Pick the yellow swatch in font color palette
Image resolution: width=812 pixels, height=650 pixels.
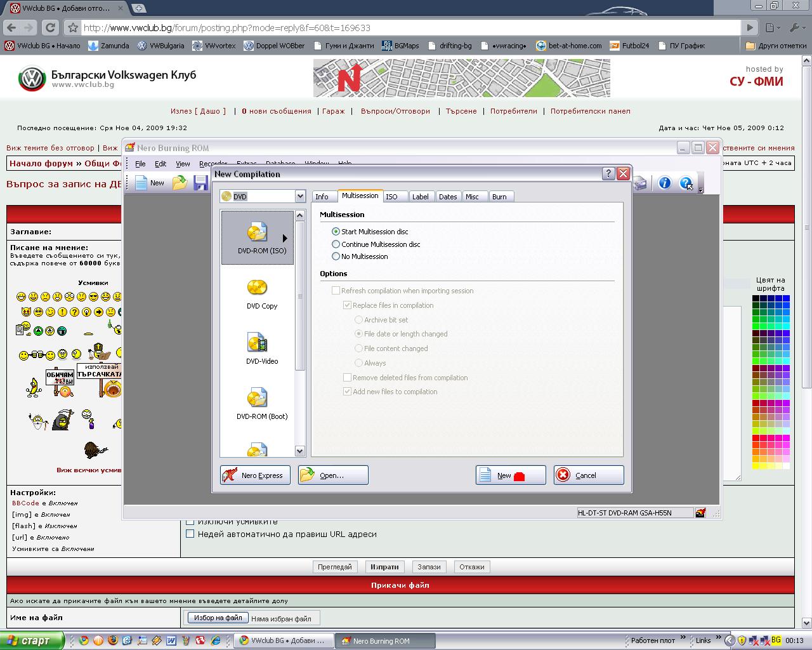[756, 466]
